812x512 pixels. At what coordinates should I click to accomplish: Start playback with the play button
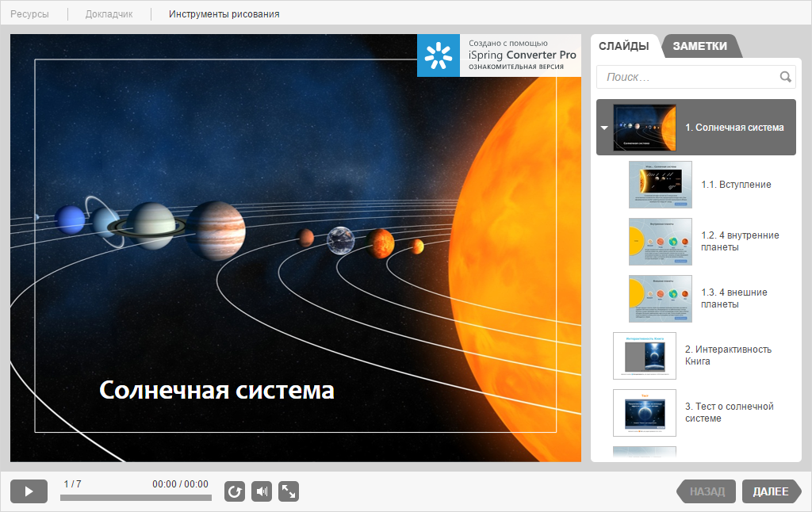pyautogui.click(x=29, y=491)
